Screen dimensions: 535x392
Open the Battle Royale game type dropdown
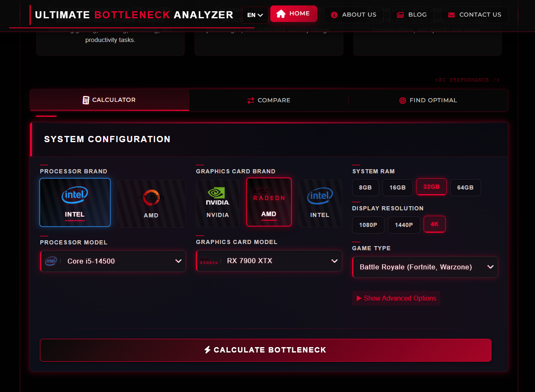point(425,267)
